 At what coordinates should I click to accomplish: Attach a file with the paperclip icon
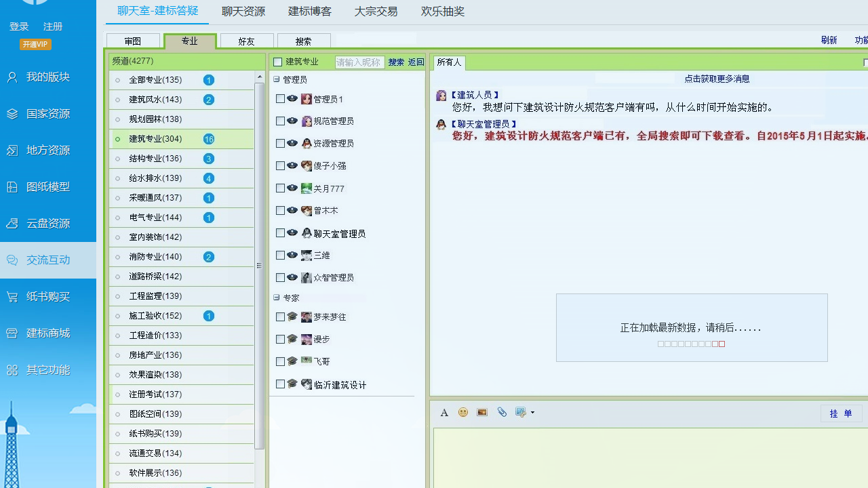click(502, 412)
